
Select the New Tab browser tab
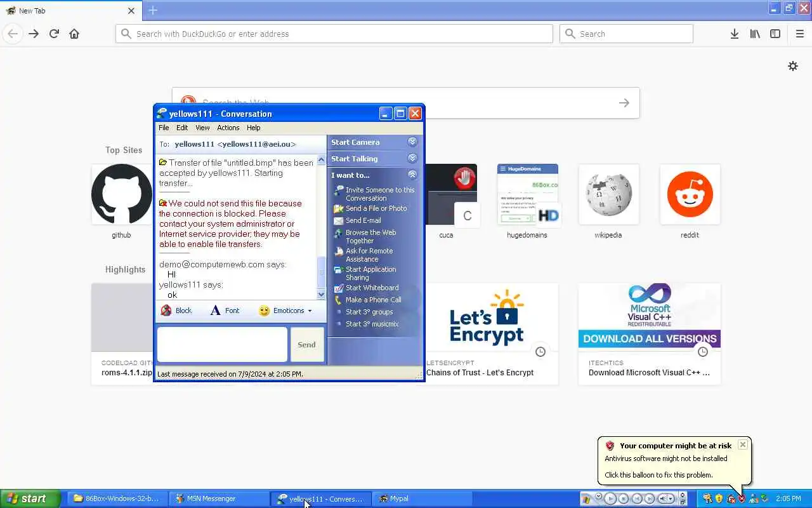pos(70,10)
